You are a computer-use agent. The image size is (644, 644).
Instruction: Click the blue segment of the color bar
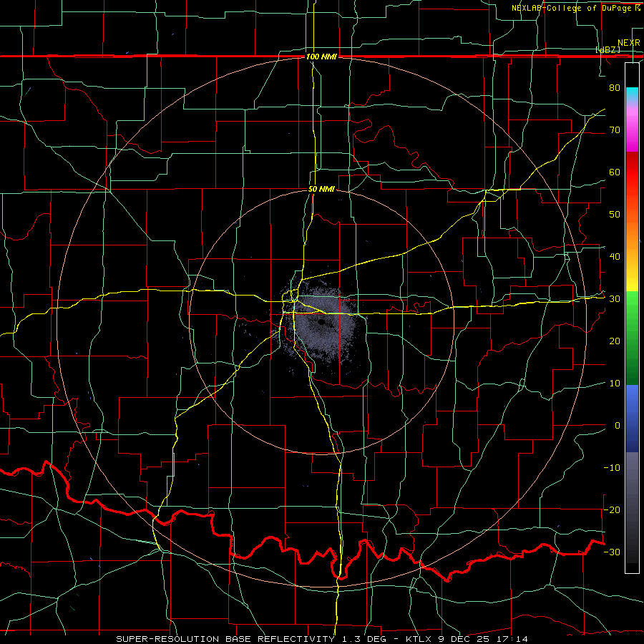632,419
